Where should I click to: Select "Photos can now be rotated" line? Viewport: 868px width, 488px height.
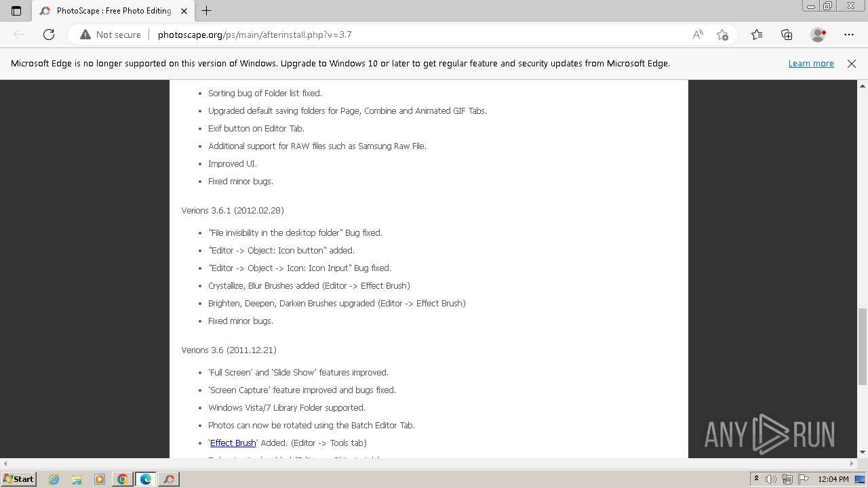(311, 426)
